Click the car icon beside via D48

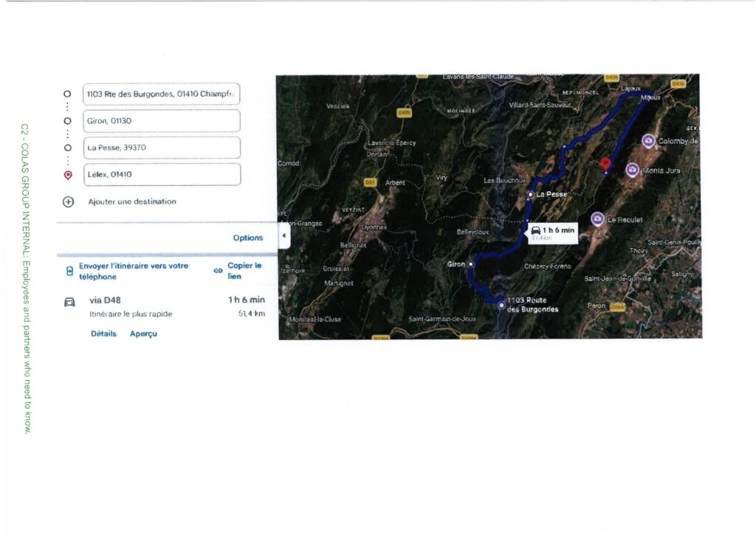[69, 303]
